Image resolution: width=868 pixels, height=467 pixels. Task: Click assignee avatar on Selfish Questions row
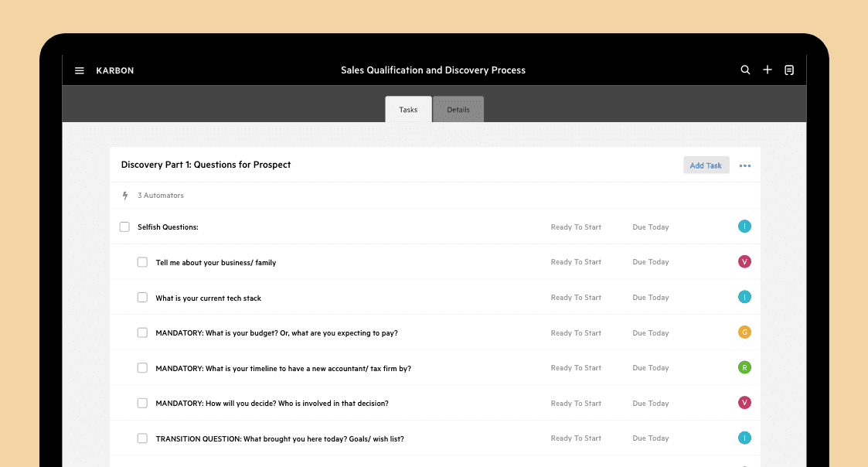pyautogui.click(x=744, y=227)
